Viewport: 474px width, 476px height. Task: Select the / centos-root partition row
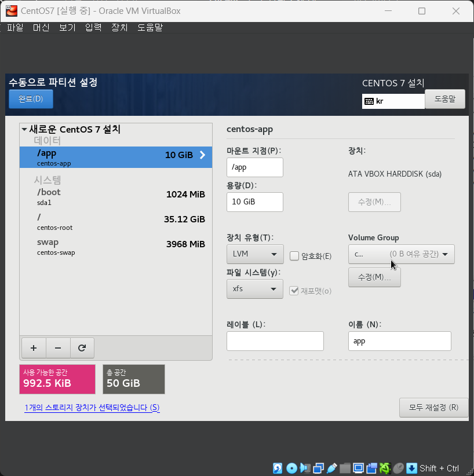(116, 222)
